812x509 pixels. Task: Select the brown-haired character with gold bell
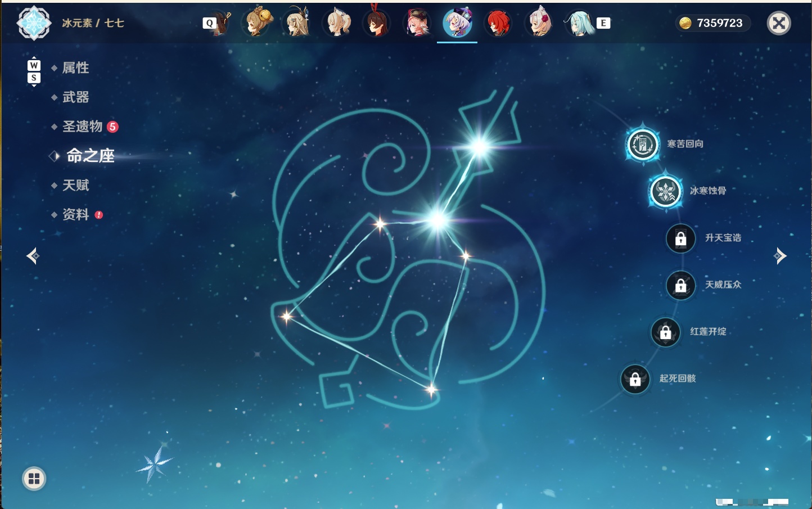[x=258, y=23]
